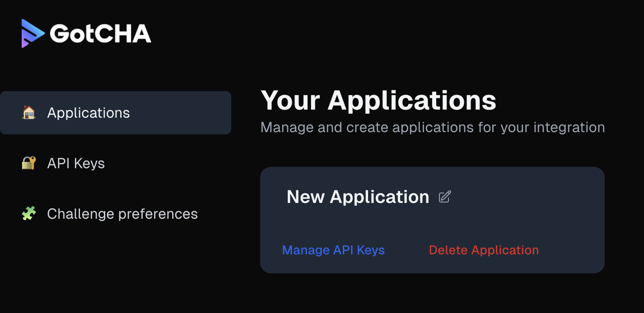Click the word 'Manage' in the card link

(306, 250)
